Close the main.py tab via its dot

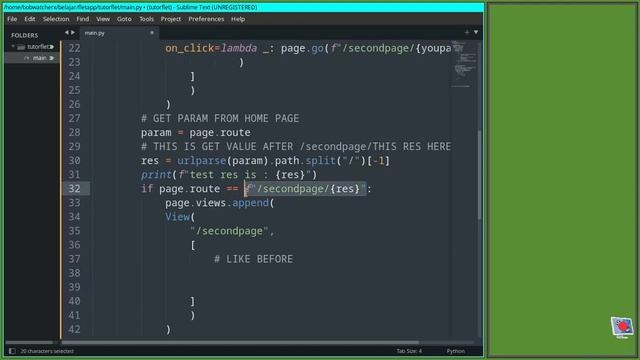152,33
